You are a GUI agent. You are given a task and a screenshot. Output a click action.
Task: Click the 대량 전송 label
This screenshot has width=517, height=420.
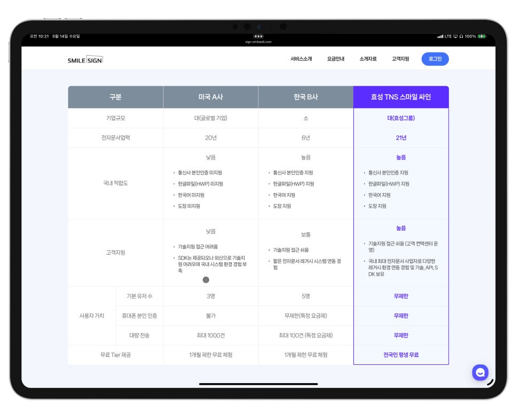point(140,335)
